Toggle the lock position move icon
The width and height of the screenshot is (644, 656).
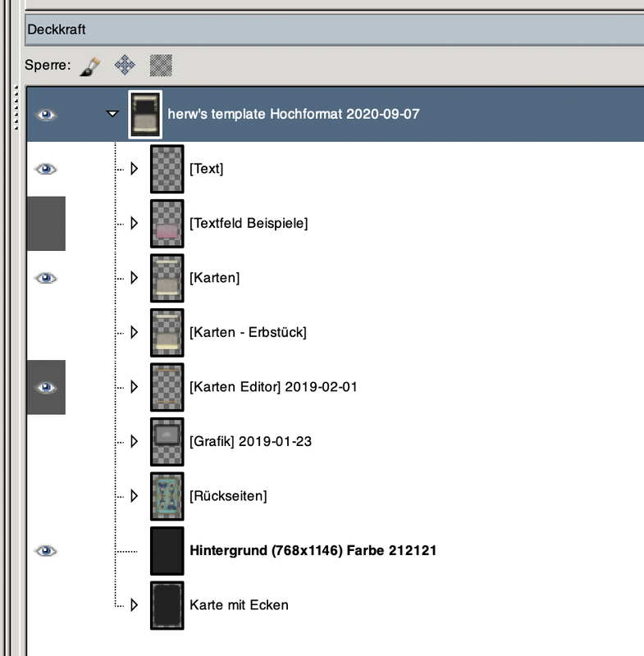tap(125, 66)
